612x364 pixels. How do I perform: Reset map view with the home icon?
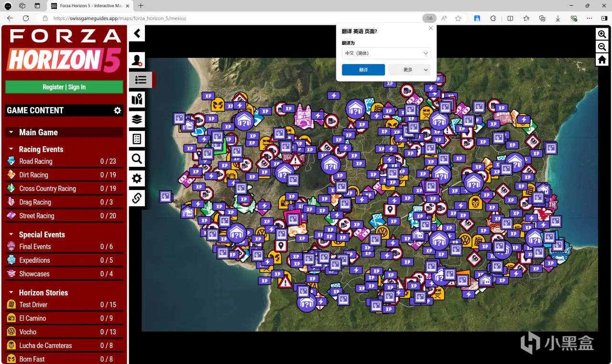pyautogui.click(x=602, y=60)
